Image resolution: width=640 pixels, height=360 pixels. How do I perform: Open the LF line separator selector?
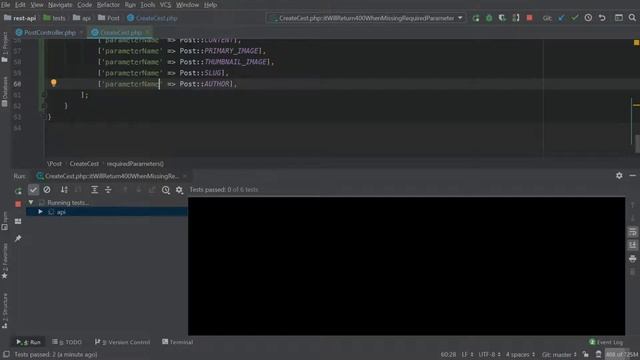click(x=467, y=354)
